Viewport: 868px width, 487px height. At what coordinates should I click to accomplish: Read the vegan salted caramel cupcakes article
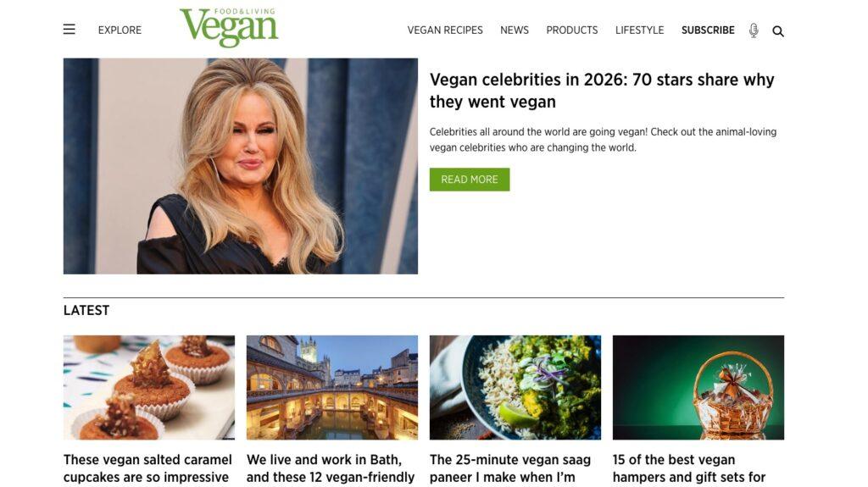[147, 468]
